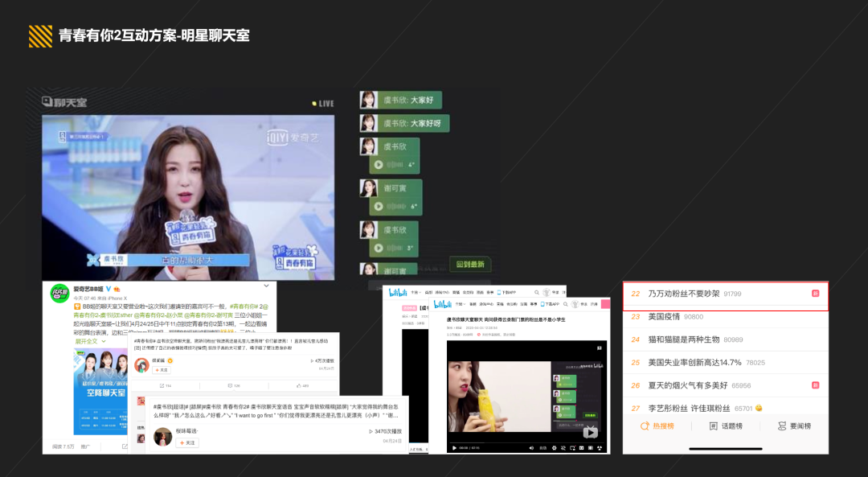
Task: Follow 桜味莓语 with 关注 button
Action: tap(187, 442)
